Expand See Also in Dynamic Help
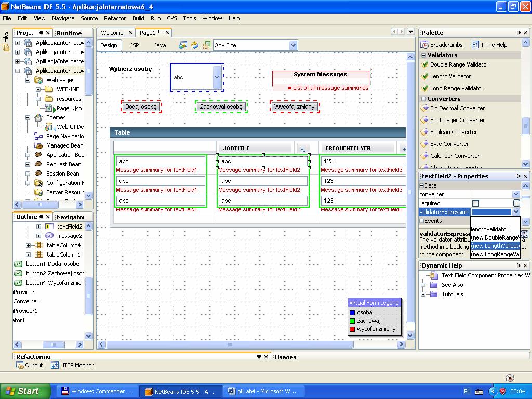This screenshot has height=399, width=532. click(423, 285)
